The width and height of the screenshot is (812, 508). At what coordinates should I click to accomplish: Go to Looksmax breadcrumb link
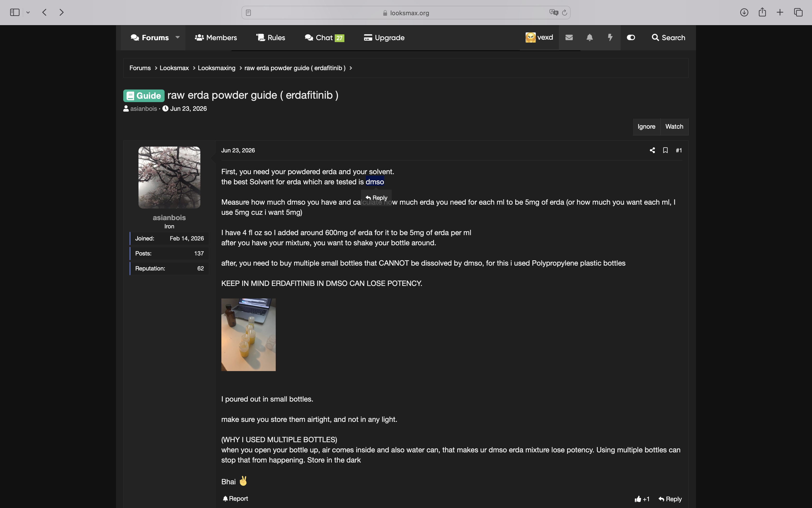[x=174, y=68]
